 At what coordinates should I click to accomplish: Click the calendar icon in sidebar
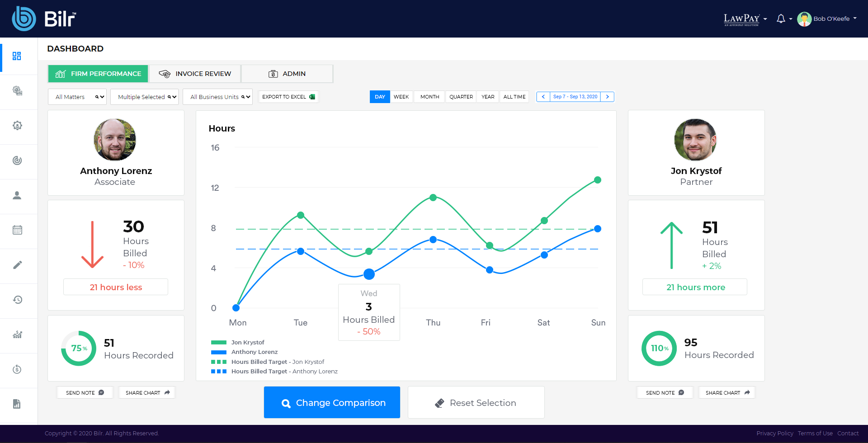click(17, 230)
